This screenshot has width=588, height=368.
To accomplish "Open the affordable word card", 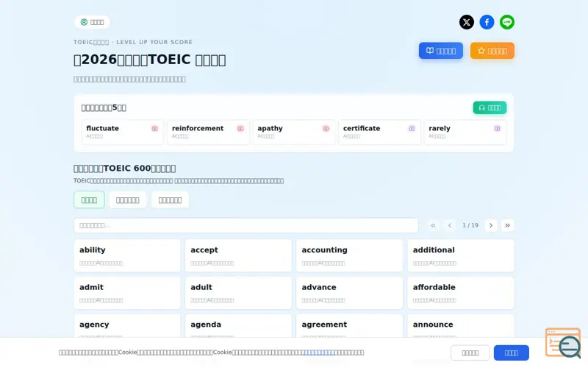I will pos(461,293).
